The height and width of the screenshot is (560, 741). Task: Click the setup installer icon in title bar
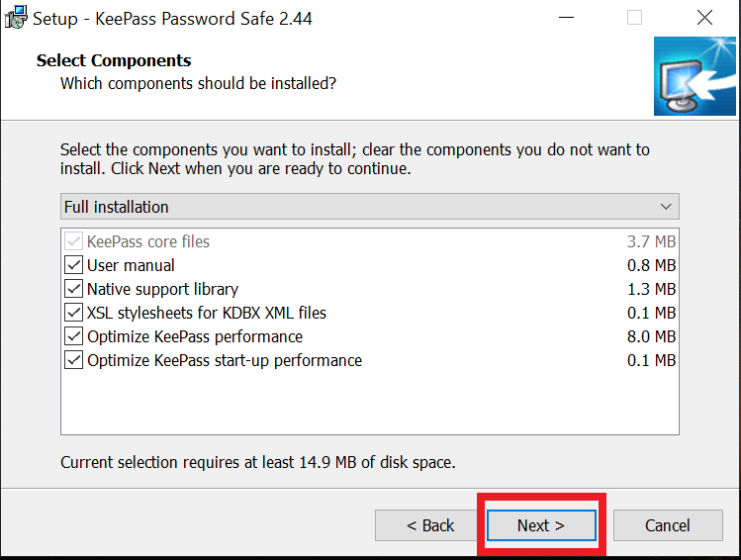pyautogui.click(x=17, y=17)
